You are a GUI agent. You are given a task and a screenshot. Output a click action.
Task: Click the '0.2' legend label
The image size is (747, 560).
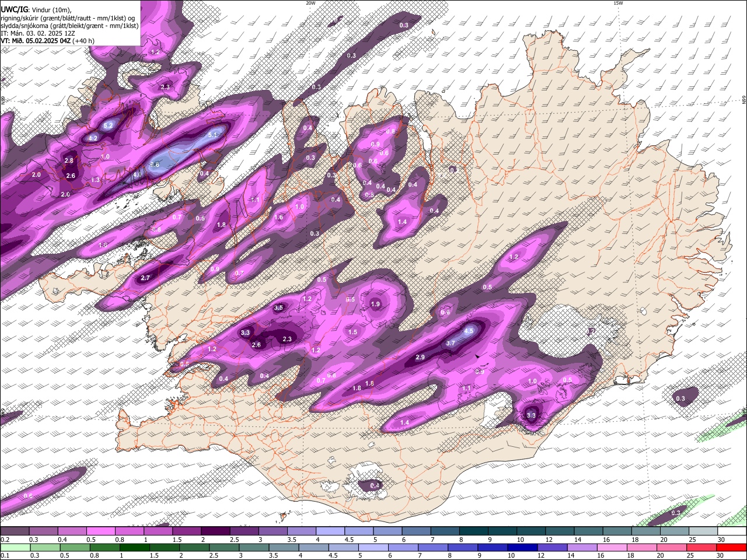[x=5, y=540]
